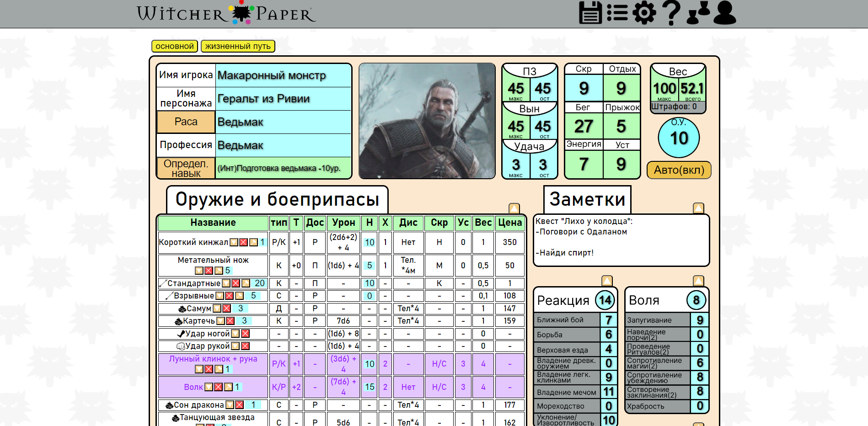Remove Взрывные arrows with red X
Screen dimensions: 868x426
point(230,296)
